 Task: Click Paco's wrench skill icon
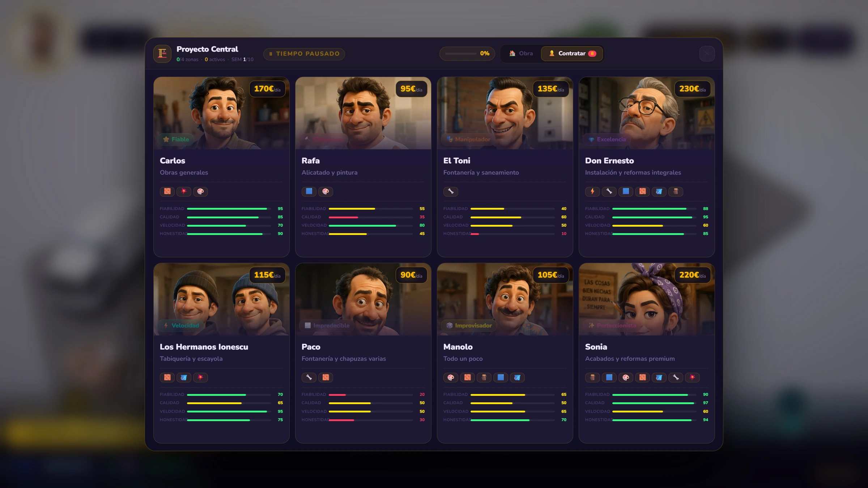309,377
